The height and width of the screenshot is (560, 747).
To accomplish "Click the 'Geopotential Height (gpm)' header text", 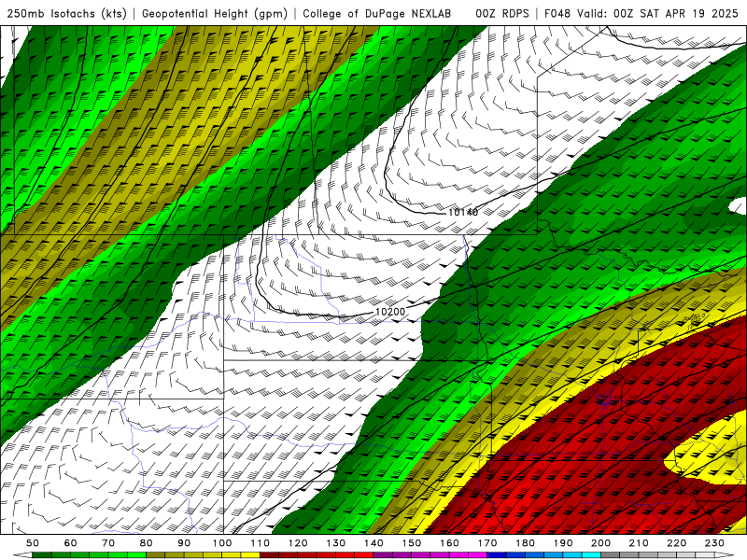I will click(215, 14).
